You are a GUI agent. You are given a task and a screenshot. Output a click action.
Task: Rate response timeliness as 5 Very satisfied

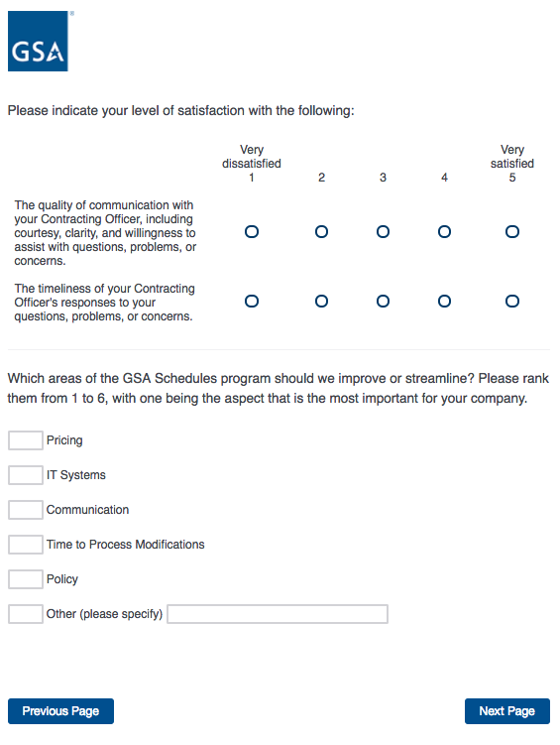coord(512,302)
